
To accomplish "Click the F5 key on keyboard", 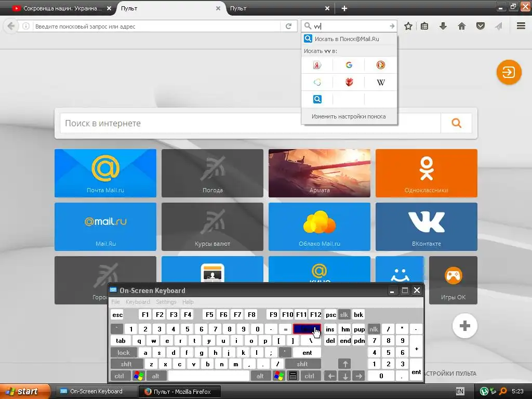I will [x=209, y=314].
